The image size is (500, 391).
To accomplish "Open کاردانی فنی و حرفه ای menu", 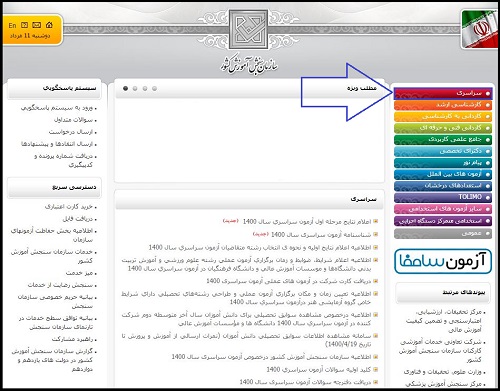I will pyautogui.click(x=443, y=128).
